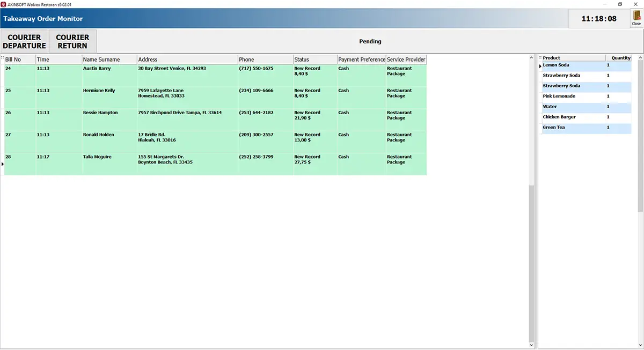Click the Status column header
The width and height of the screenshot is (644, 350).
[315, 59]
